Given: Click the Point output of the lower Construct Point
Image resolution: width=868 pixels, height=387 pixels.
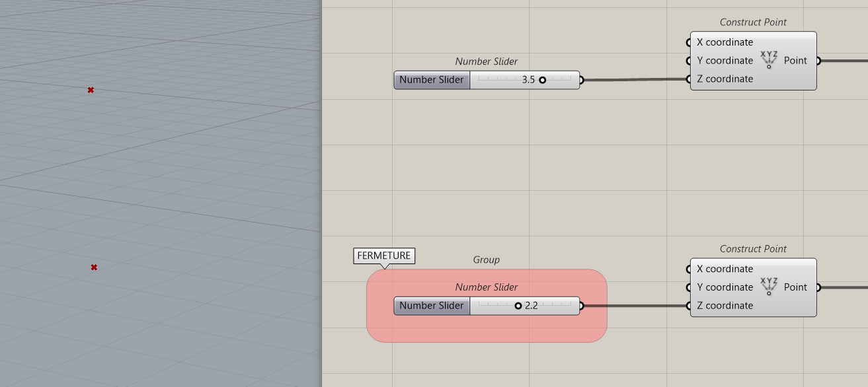Looking at the screenshot, I should pyautogui.click(x=795, y=287).
